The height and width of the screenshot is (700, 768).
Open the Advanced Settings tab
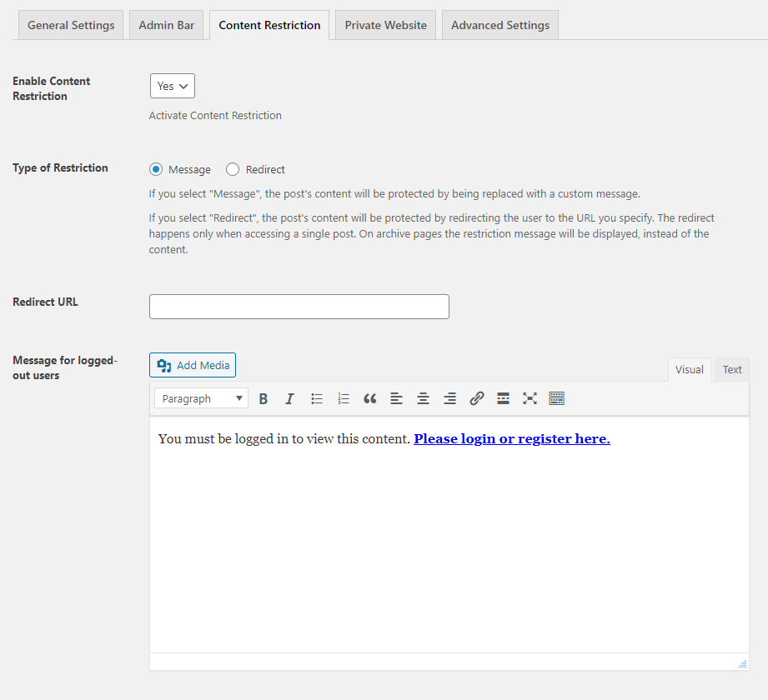pos(499,25)
